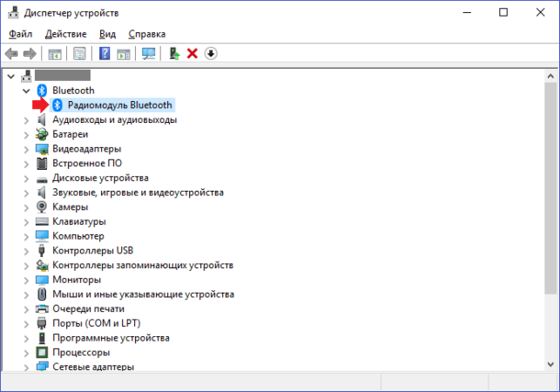Click the Update driver toolbar icon

tap(174, 54)
